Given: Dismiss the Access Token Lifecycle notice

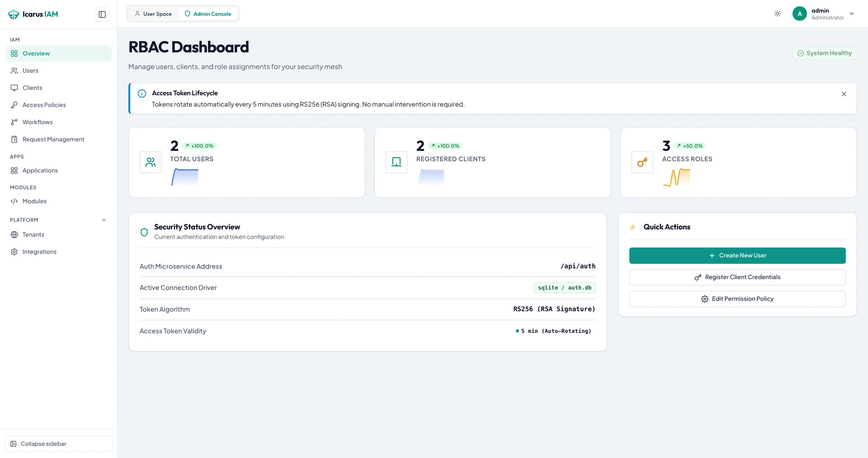Looking at the screenshot, I should [x=844, y=94].
